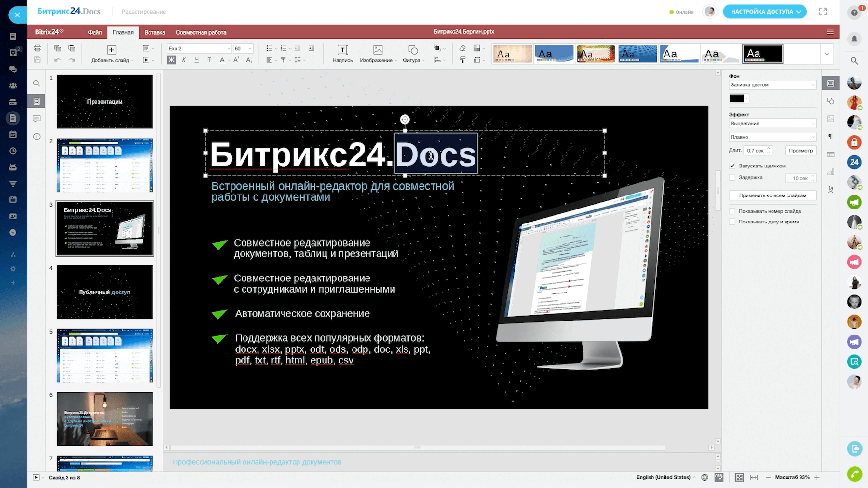Viewport: 868px width, 488px height.
Task: Click the clear style eraser icon
Action: tap(462, 48)
